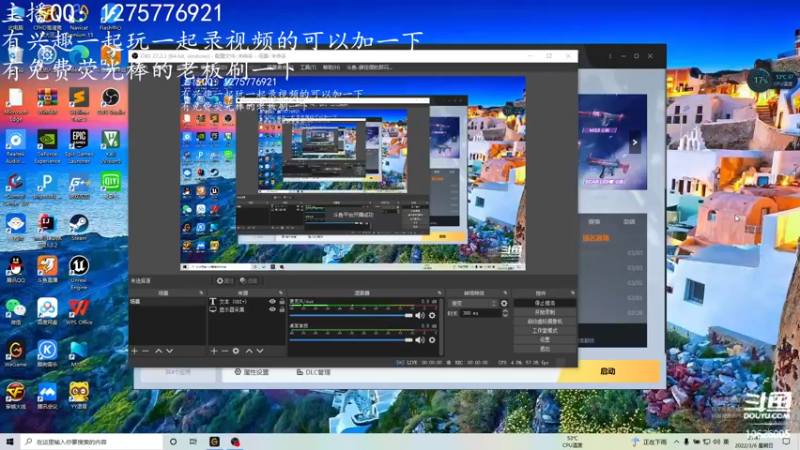
Task: Open the WeGame desktop shortcut
Action: pos(15,354)
